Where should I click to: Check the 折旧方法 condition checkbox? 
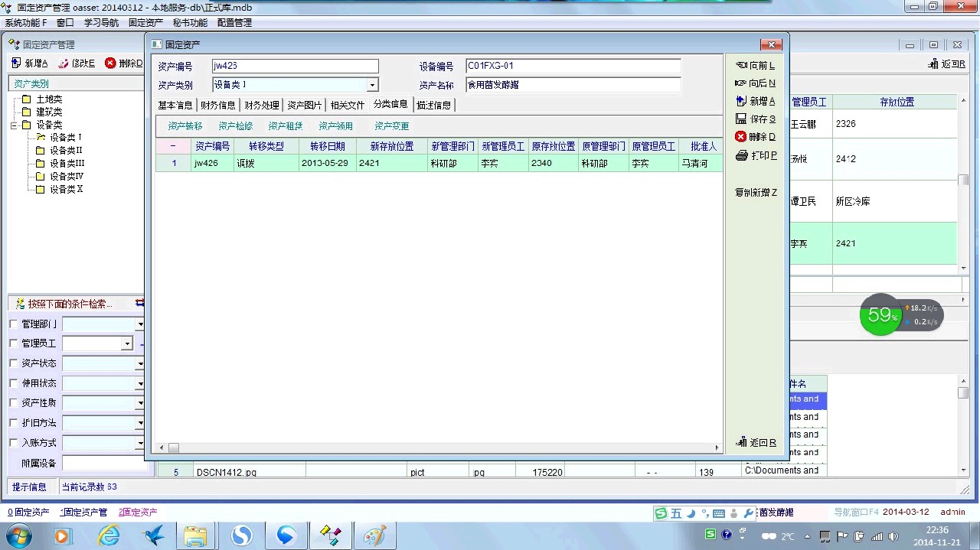[13, 423]
